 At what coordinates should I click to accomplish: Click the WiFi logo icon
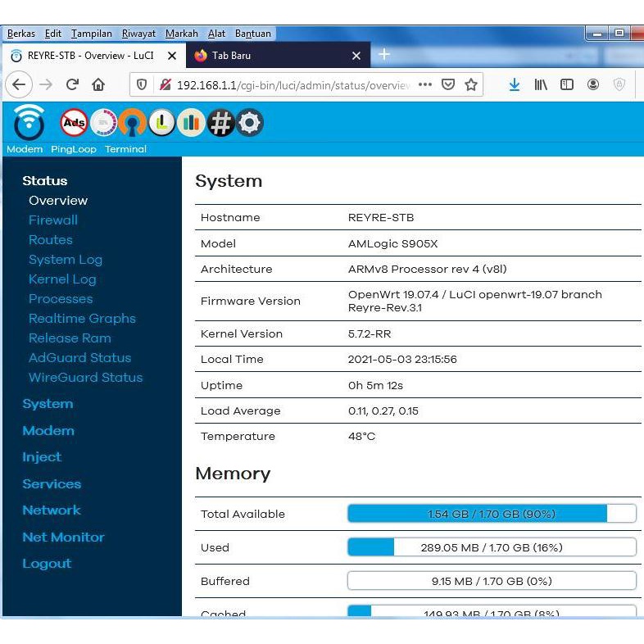coord(29,123)
